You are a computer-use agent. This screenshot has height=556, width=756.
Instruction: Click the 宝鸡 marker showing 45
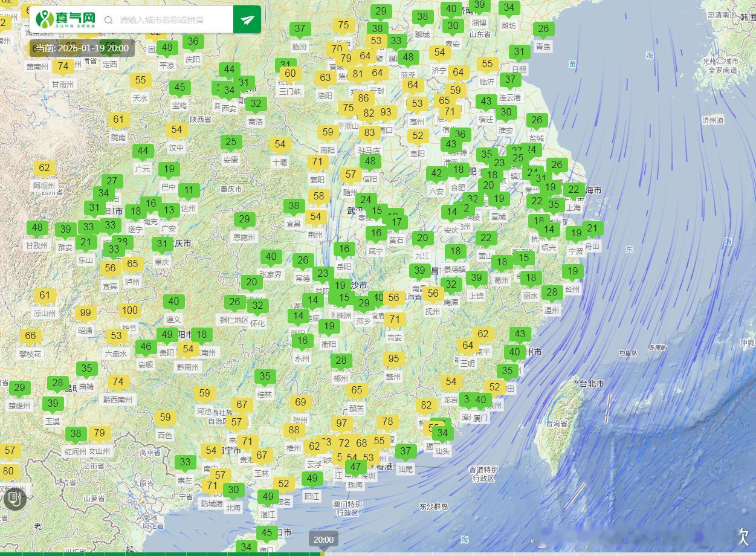(x=179, y=88)
